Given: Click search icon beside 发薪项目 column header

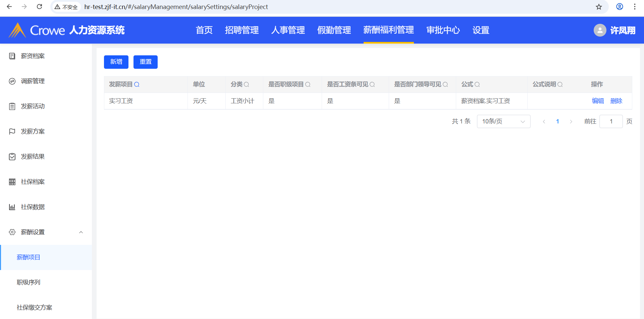Looking at the screenshot, I should [137, 85].
